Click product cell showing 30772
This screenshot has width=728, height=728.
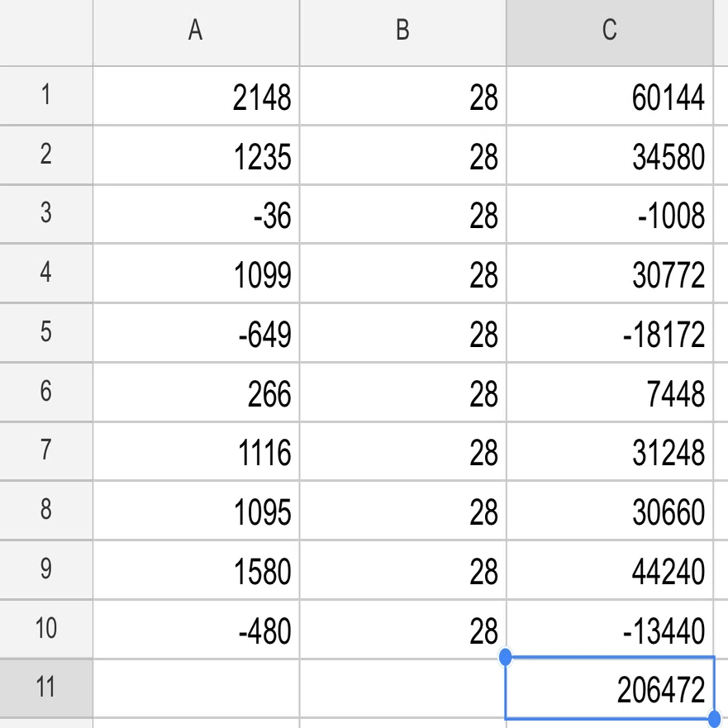[x=610, y=273]
